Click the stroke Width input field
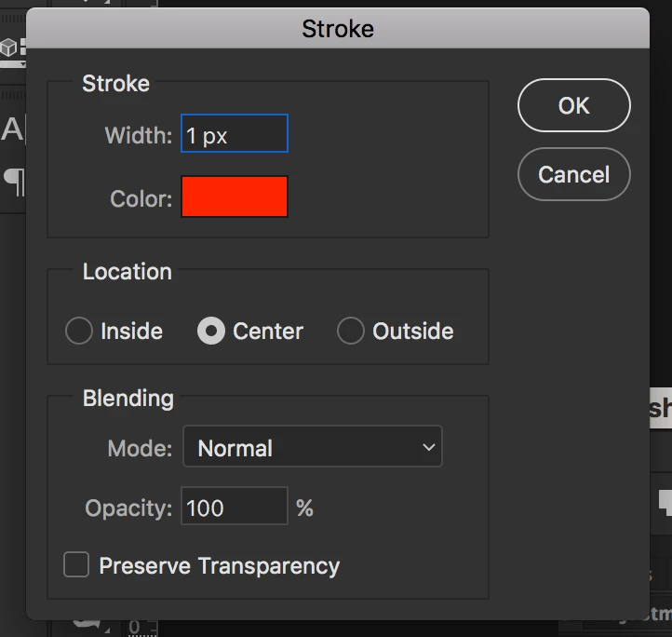Viewport: 672px width, 637px height. [235, 136]
